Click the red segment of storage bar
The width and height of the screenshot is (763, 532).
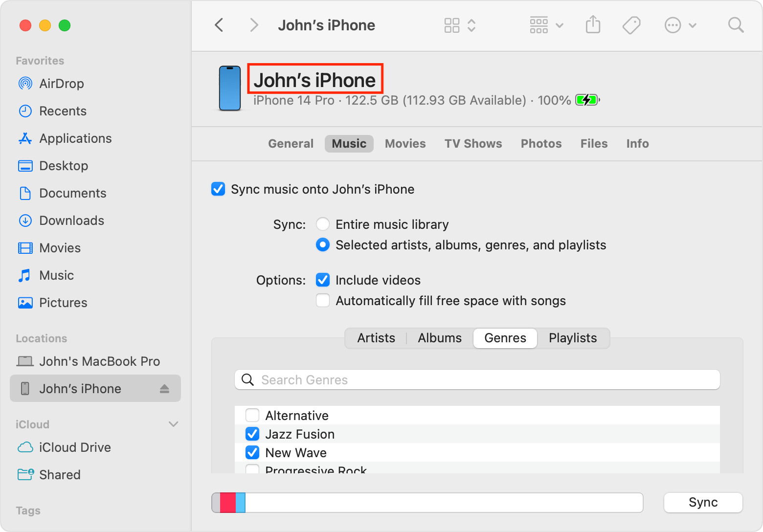[x=228, y=503]
